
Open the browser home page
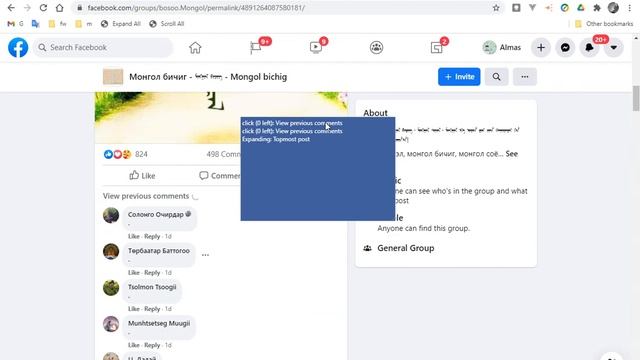point(60,8)
